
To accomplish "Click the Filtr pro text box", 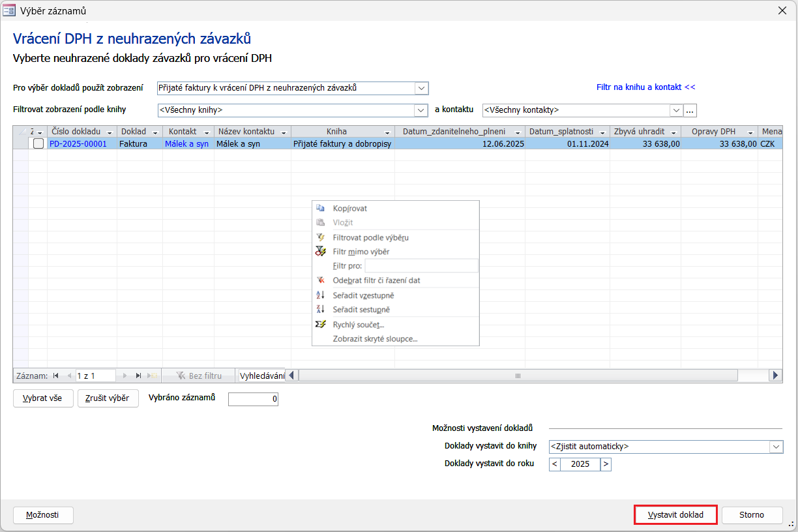I will (421, 266).
